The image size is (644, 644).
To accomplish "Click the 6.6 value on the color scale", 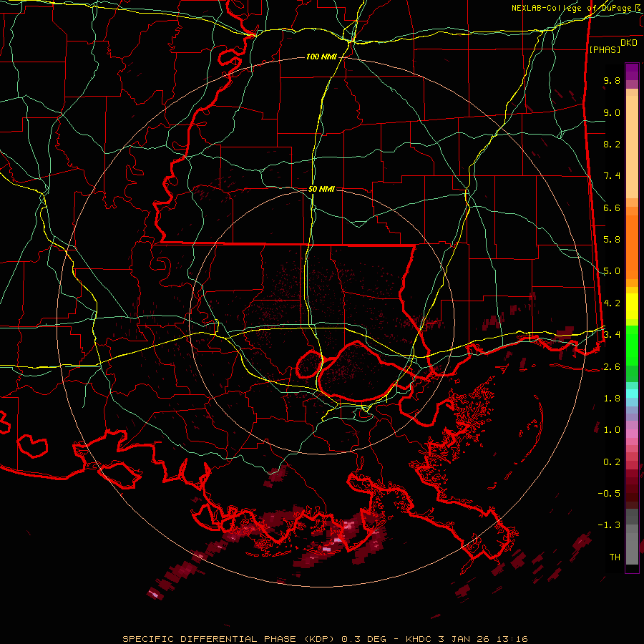I will pos(612,208).
